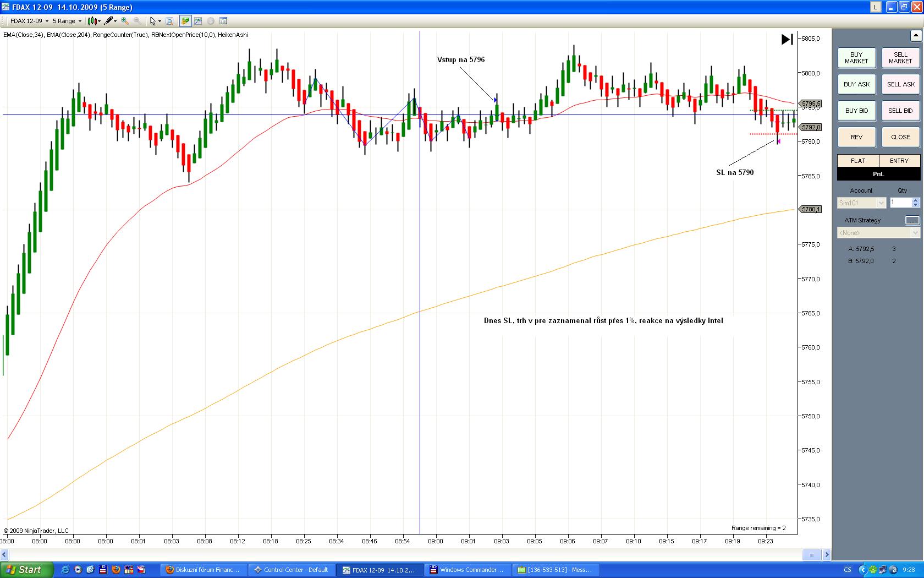This screenshot has height=578, width=924.
Task: Click the data box toolbar icon
Action: pos(169,21)
